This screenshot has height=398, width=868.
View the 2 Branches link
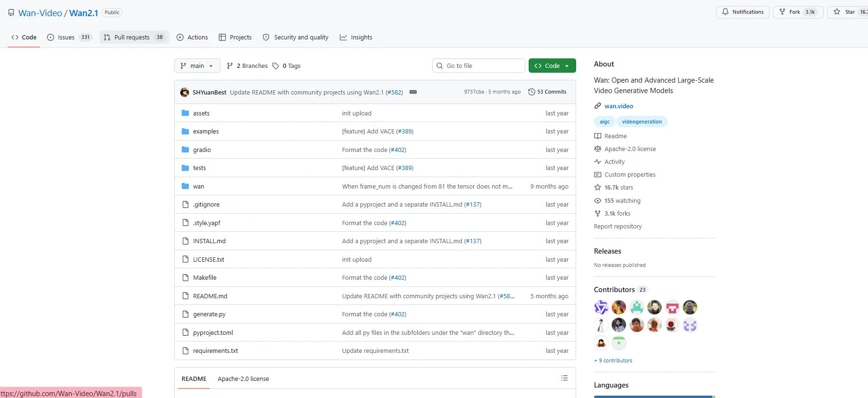(247, 66)
